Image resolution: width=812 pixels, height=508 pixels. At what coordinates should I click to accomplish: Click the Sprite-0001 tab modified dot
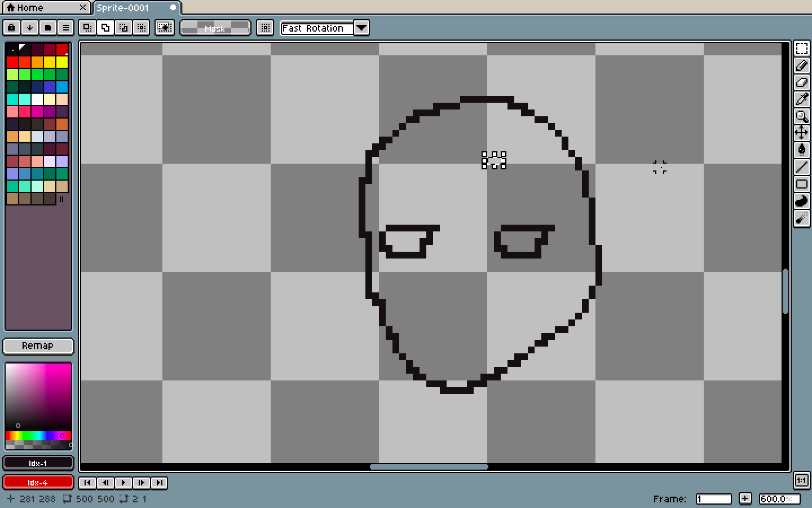click(173, 8)
